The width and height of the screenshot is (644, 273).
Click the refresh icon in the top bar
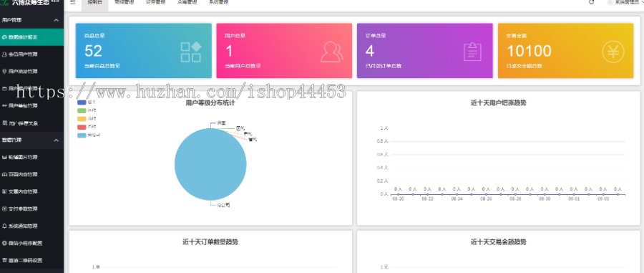point(592,2)
